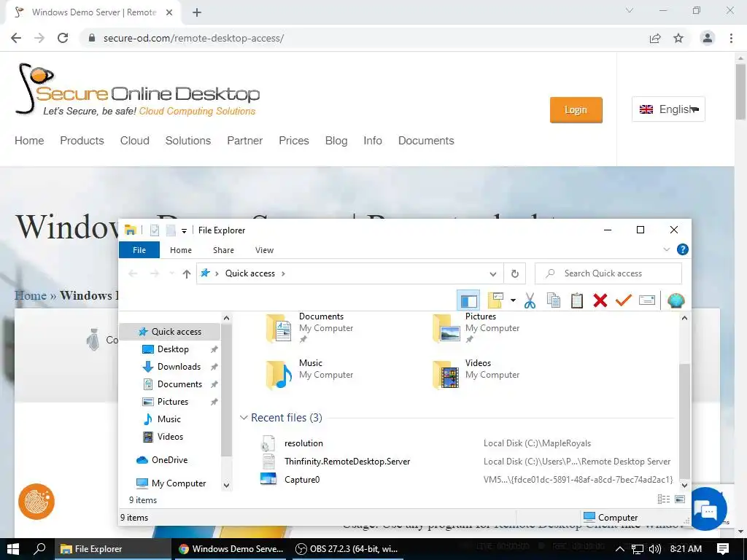Click the clipboard Paste icon

tap(576, 300)
